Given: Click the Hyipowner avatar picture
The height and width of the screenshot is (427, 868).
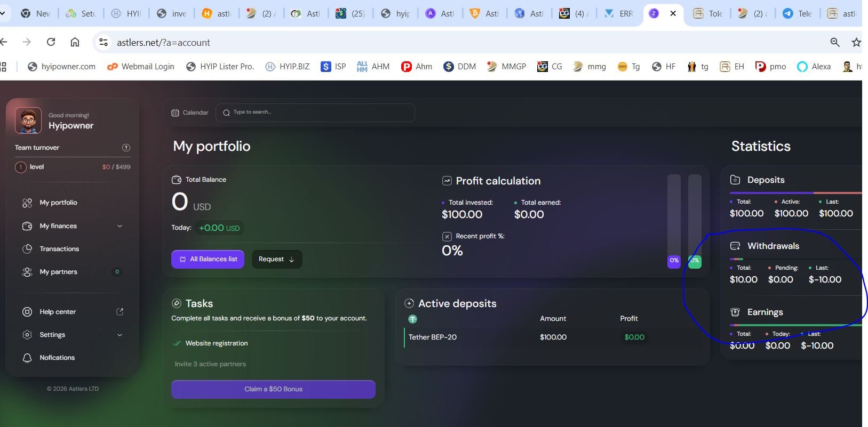Looking at the screenshot, I should (28, 120).
